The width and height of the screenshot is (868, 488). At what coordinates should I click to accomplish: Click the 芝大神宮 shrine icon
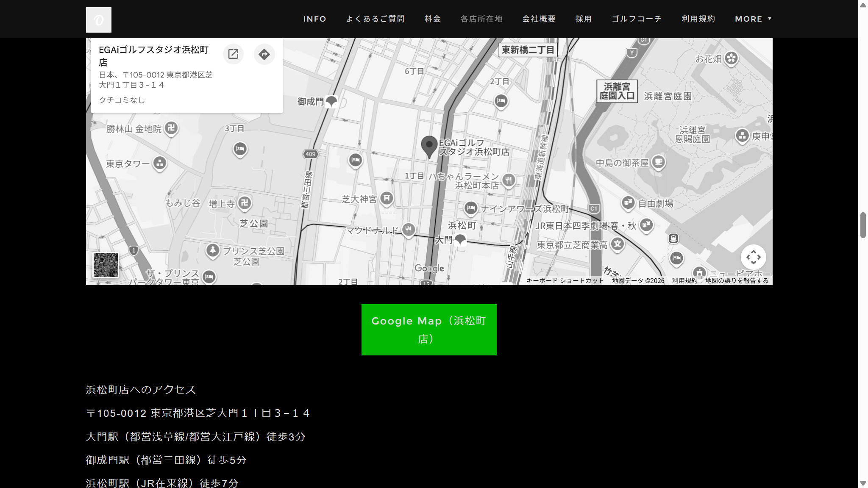[x=387, y=198]
